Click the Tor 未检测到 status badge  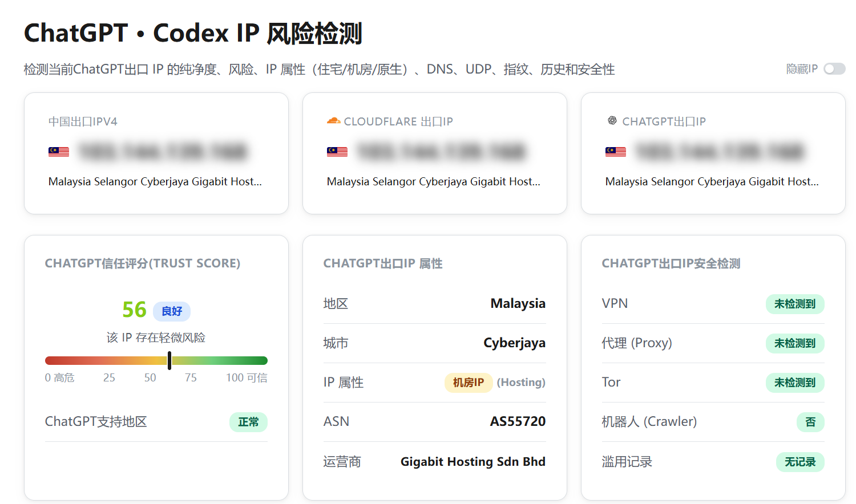point(795,383)
